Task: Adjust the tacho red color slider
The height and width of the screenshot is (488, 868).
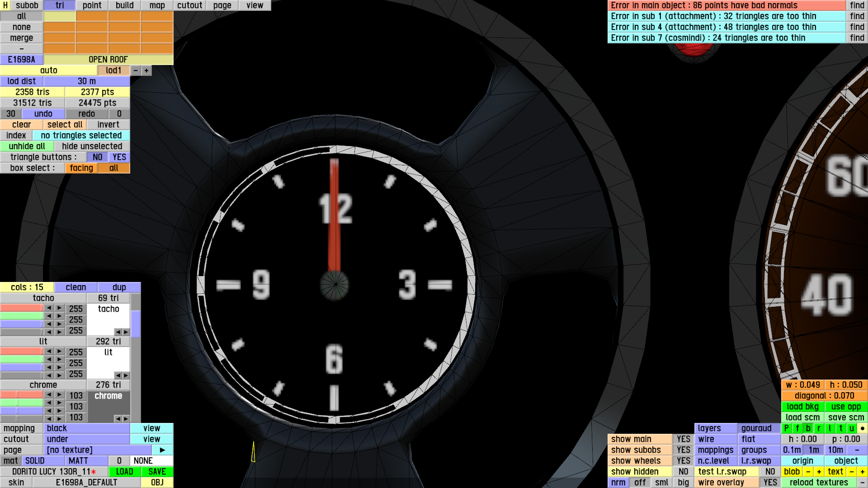Action: [x=22, y=308]
